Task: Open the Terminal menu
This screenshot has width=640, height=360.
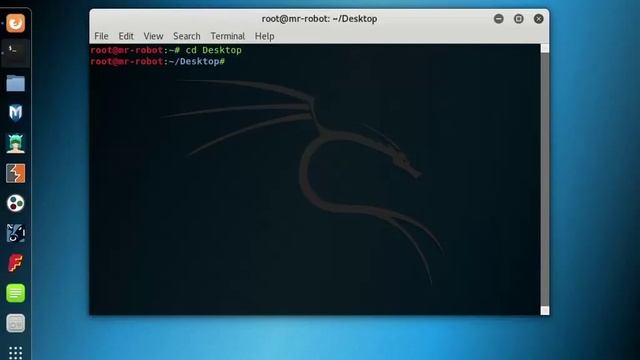Action: point(227,36)
